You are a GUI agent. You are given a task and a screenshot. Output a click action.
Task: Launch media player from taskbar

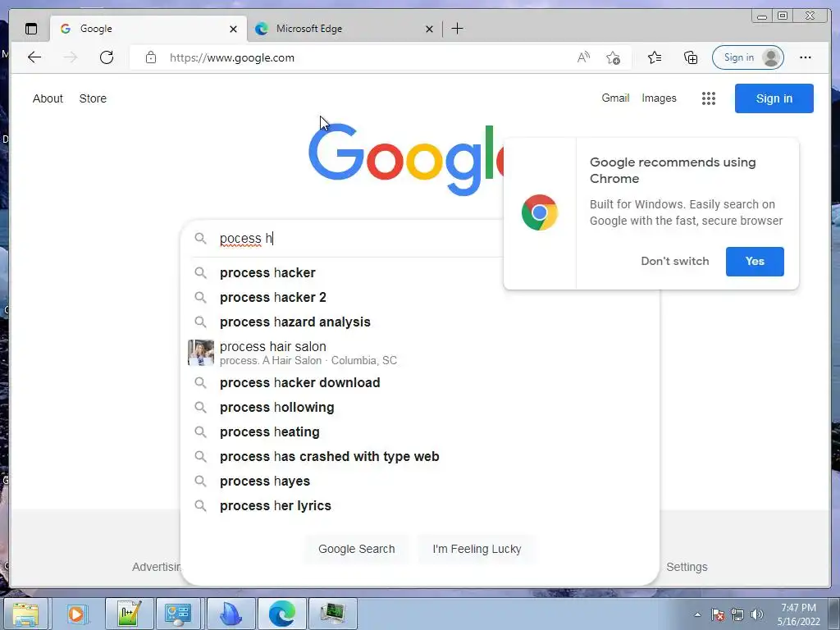[x=77, y=614]
